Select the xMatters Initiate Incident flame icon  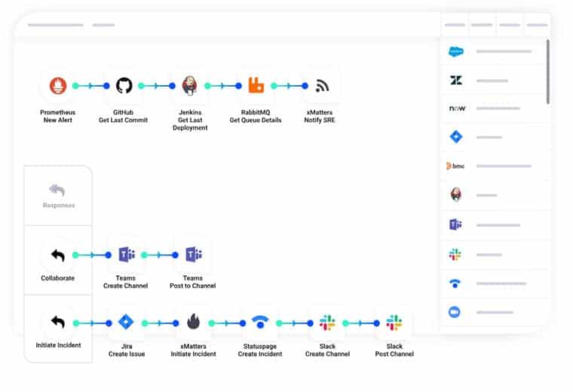(193, 323)
